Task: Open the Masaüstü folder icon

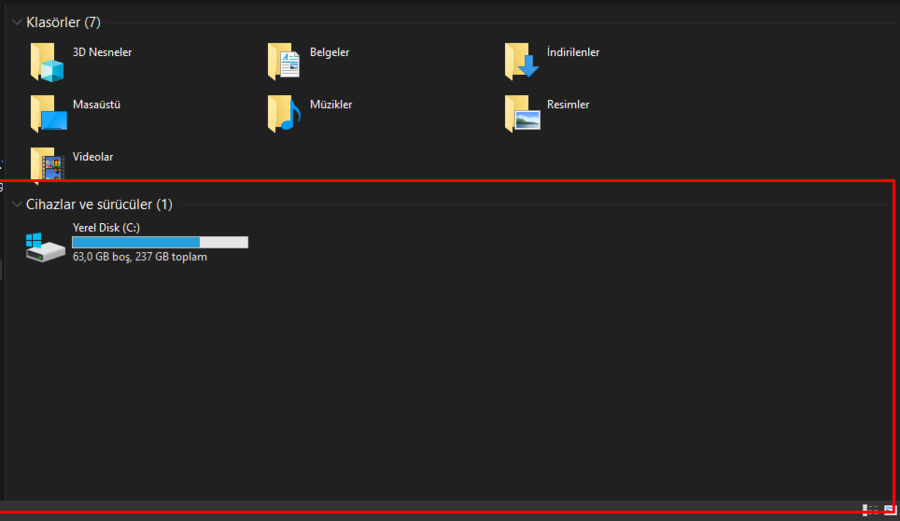Action: (48, 114)
